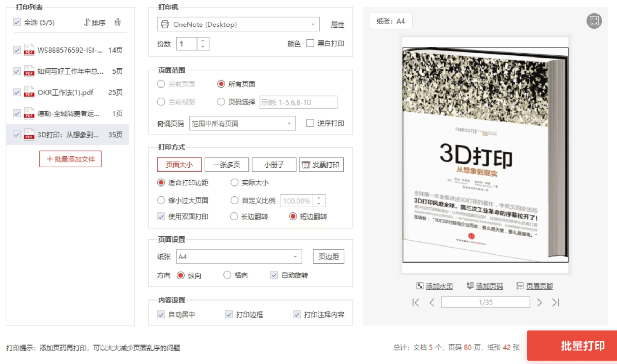
Task: Increase custom scale 100.00% with up arrow
Action: tap(319, 198)
